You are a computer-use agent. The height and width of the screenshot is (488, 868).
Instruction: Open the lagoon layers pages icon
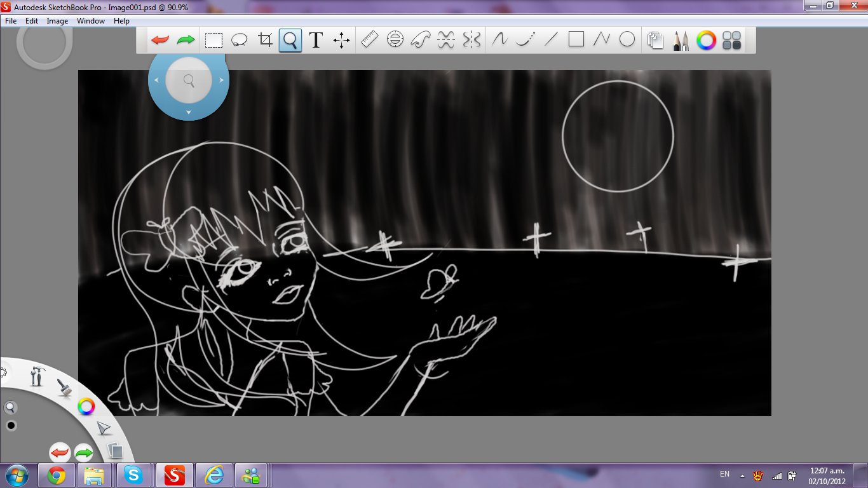[115, 451]
